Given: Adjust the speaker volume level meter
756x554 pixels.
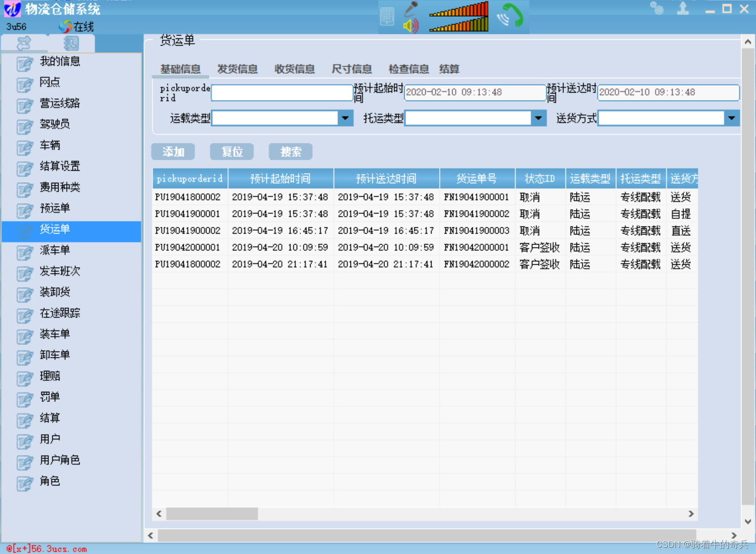Looking at the screenshot, I should pyautogui.click(x=458, y=24).
